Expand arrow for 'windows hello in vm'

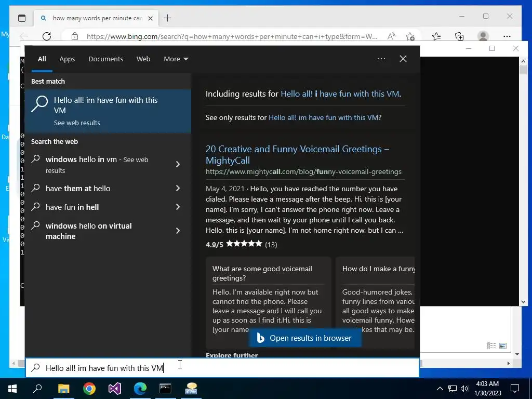tap(178, 165)
